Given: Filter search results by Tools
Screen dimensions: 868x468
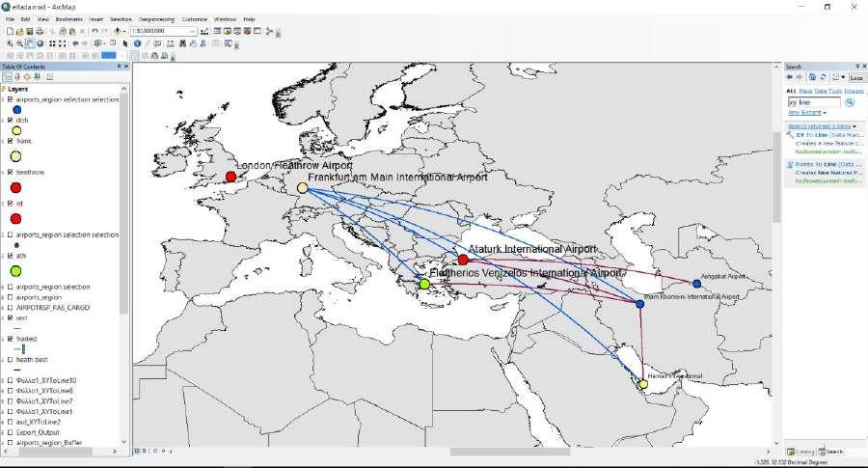Looking at the screenshot, I should coord(835,91).
